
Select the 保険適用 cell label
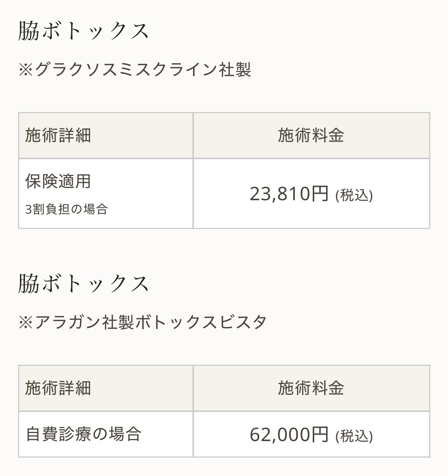coord(58,181)
